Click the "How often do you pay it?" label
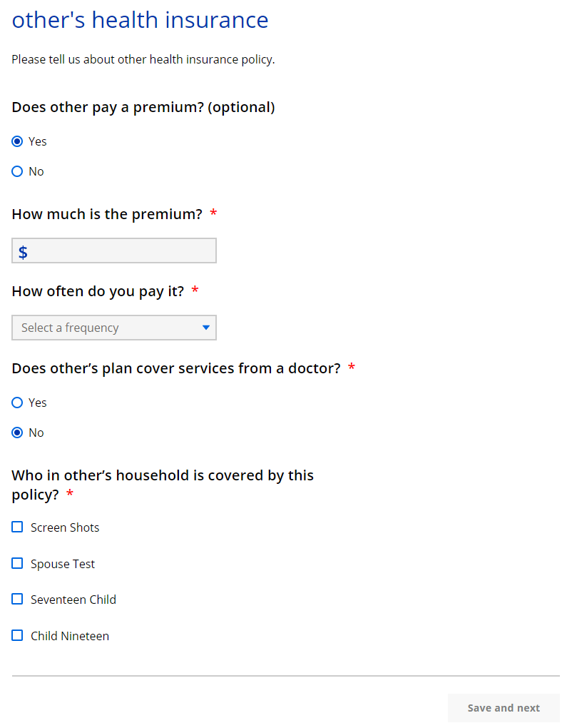 pos(98,291)
